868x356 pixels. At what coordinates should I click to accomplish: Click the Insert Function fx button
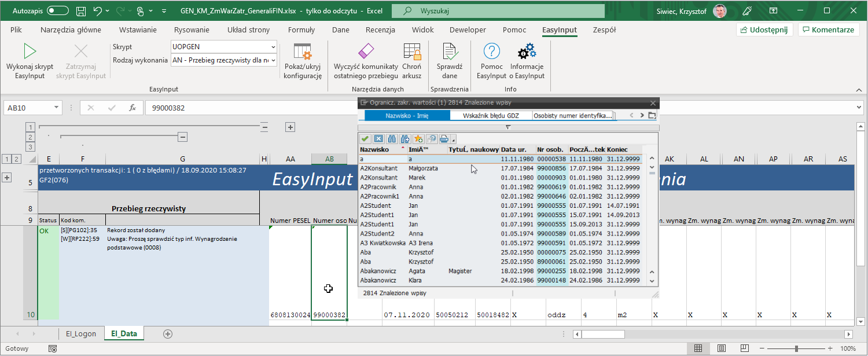point(133,108)
